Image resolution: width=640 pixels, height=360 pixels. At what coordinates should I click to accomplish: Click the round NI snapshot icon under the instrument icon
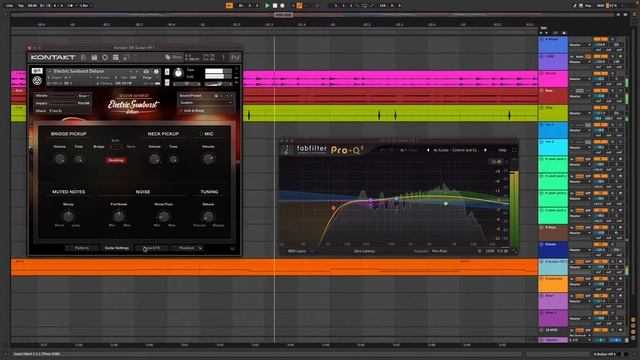[37, 80]
